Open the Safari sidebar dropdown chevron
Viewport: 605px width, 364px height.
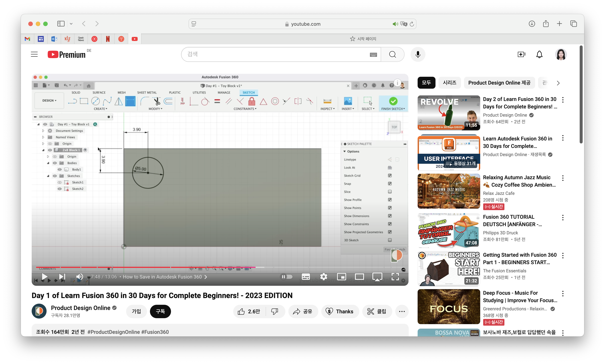coord(71,24)
